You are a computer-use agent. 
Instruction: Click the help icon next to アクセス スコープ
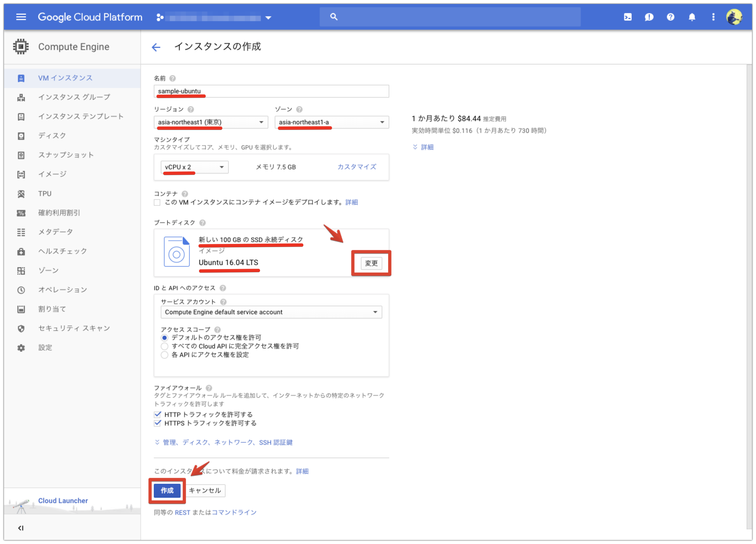pos(217,330)
